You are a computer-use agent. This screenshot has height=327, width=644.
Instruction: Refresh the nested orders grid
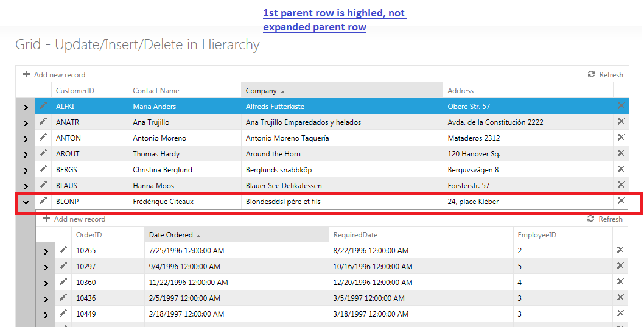(x=605, y=219)
